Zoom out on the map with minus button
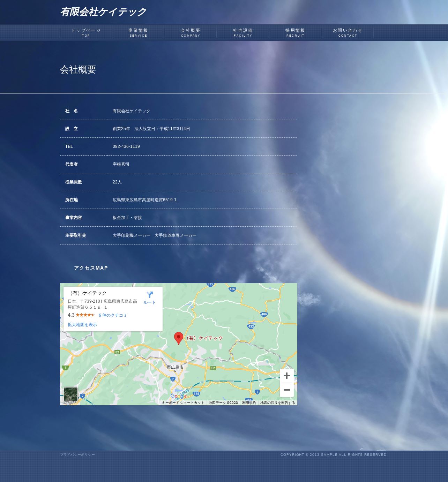The image size is (448, 482). [287, 390]
